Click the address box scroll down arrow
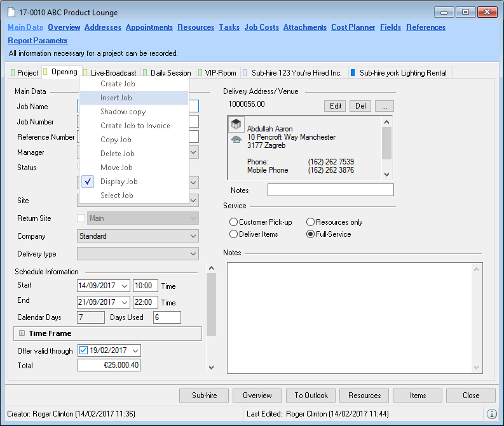504x426 pixels. click(x=386, y=174)
